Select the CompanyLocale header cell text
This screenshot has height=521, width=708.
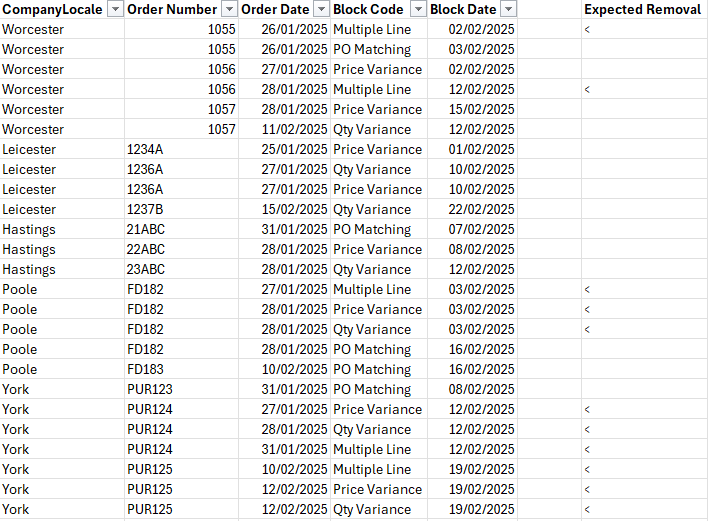[x=52, y=9]
